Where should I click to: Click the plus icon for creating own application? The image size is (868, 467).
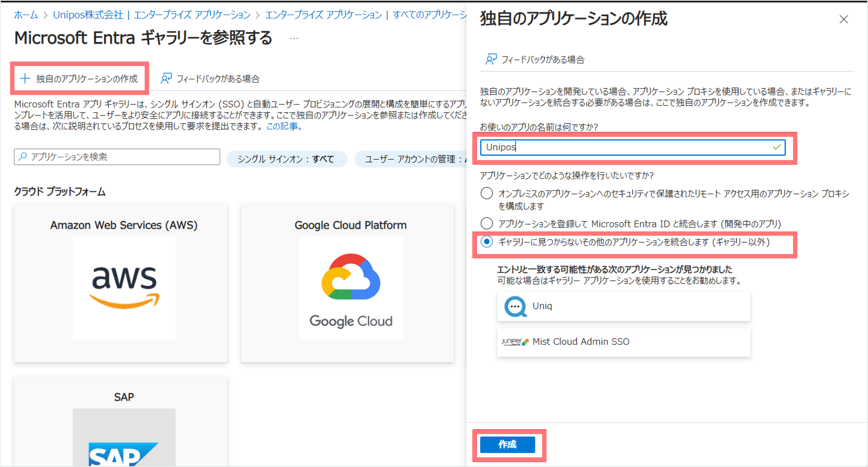[x=25, y=79]
